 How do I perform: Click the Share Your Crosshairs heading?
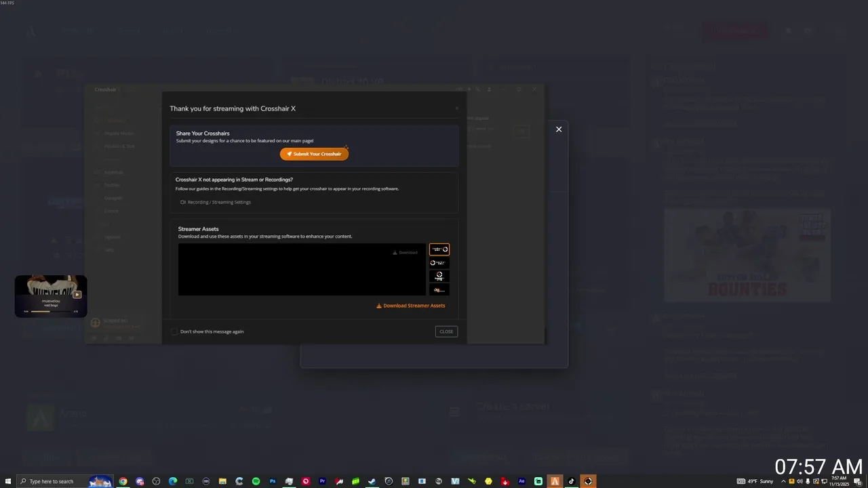[203, 134]
